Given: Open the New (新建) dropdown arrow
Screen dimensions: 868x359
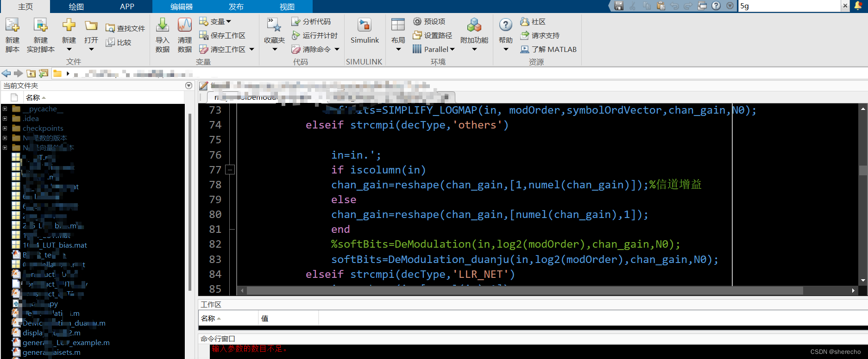Looking at the screenshot, I should pyautogui.click(x=69, y=49).
